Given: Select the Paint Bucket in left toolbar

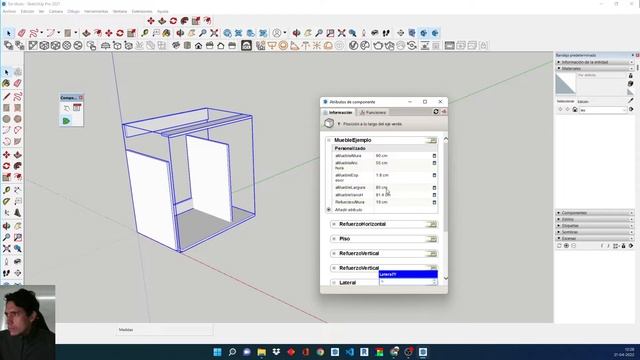Looking at the screenshot, I should point(6,83).
